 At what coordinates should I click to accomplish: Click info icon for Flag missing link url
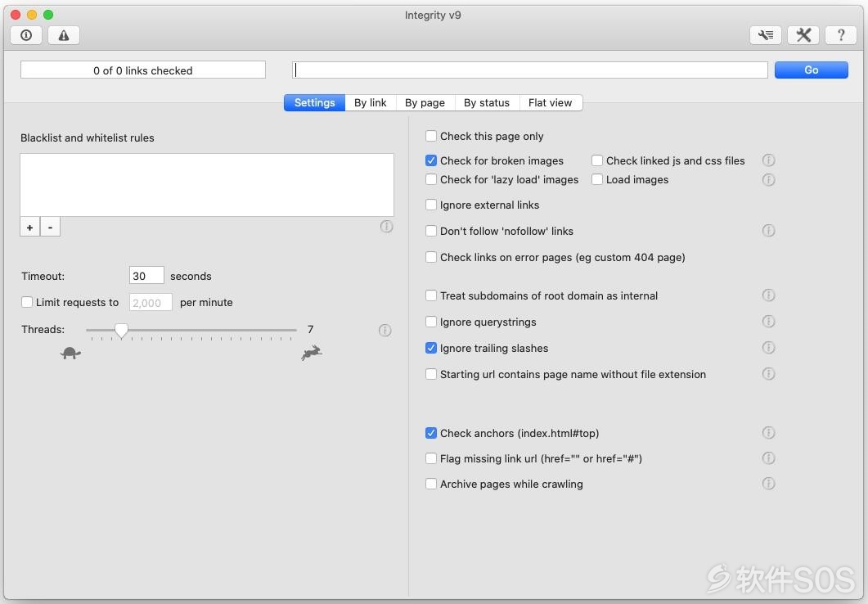point(768,458)
